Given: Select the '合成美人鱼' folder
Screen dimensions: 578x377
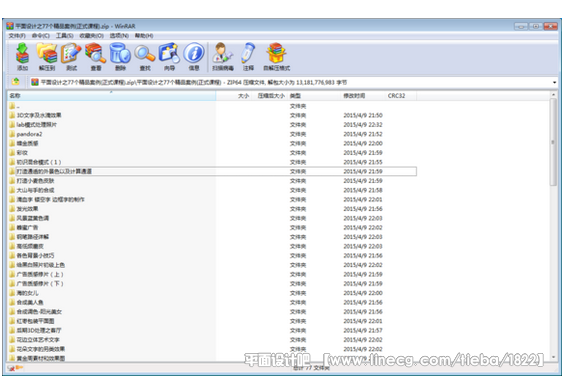Looking at the screenshot, I should point(212,303).
